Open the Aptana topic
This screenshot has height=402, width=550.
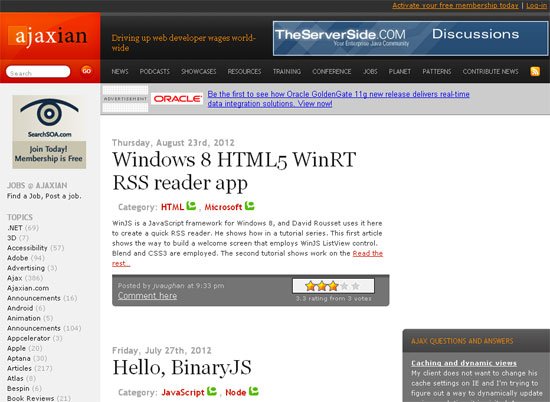19,359
